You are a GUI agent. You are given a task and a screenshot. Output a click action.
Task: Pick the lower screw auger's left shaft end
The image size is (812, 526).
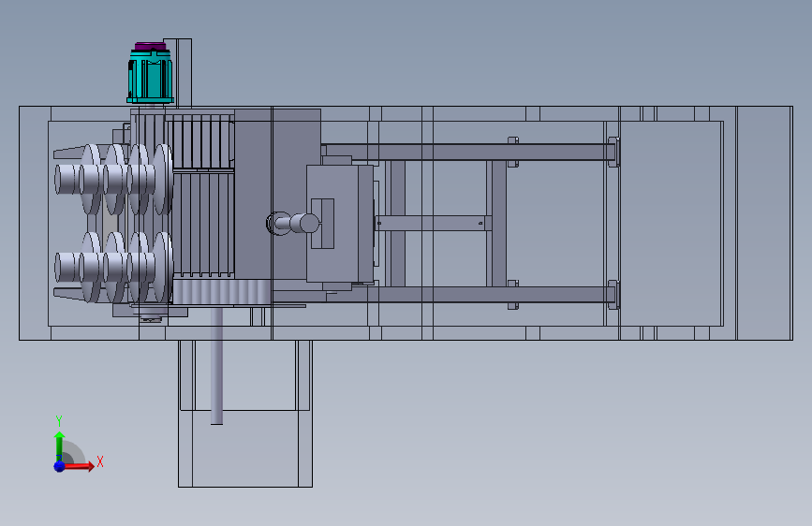[66, 267]
